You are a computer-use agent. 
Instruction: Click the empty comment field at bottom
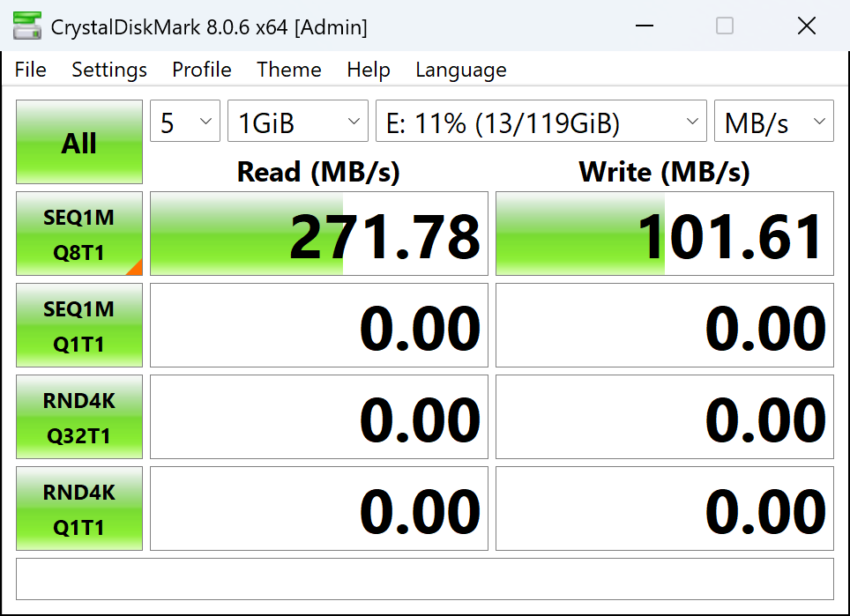[x=425, y=579]
